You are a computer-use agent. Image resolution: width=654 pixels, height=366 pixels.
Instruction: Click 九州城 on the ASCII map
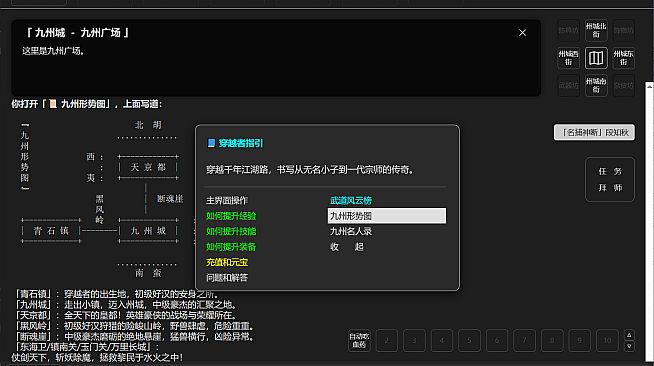148,231
